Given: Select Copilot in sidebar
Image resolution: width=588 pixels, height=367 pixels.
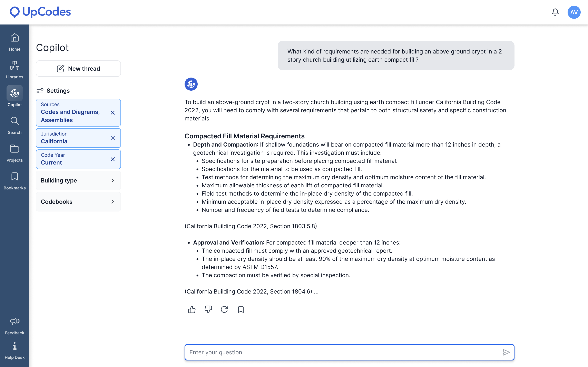Looking at the screenshot, I should [x=14, y=96].
